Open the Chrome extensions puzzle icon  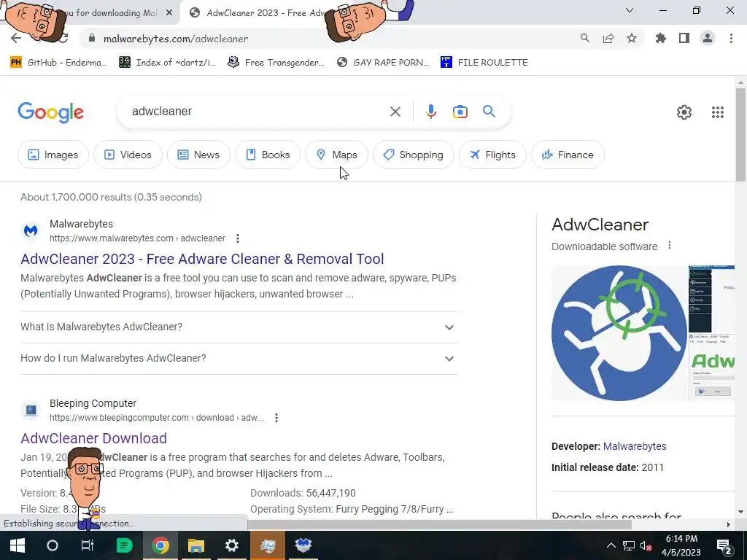[x=661, y=39]
